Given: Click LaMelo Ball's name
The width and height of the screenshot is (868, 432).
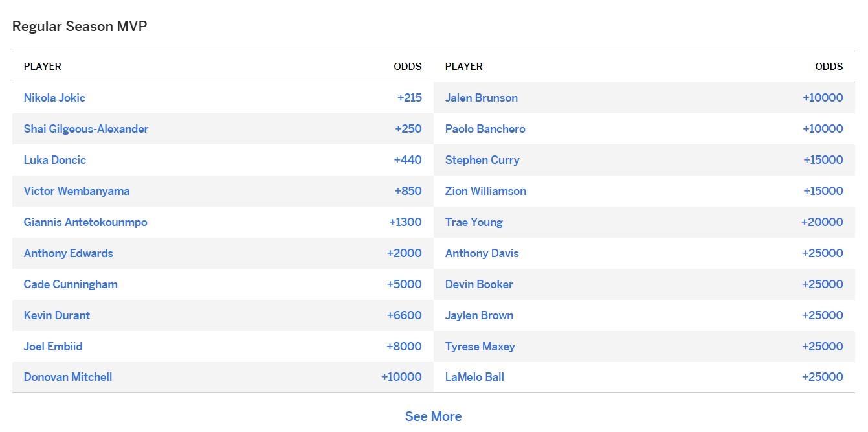Looking at the screenshot, I should (x=474, y=377).
